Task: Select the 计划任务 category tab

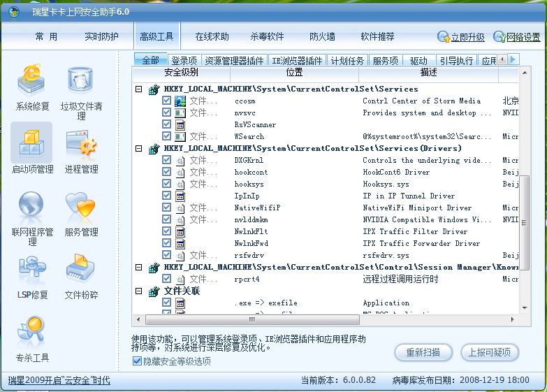Action: (347, 61)
